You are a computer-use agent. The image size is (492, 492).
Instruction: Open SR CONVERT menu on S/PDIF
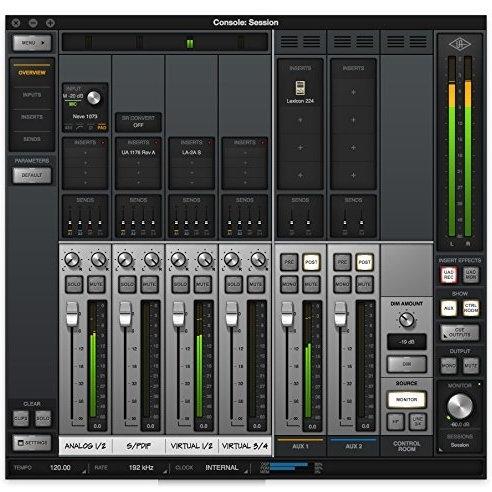tap(138, 122)
